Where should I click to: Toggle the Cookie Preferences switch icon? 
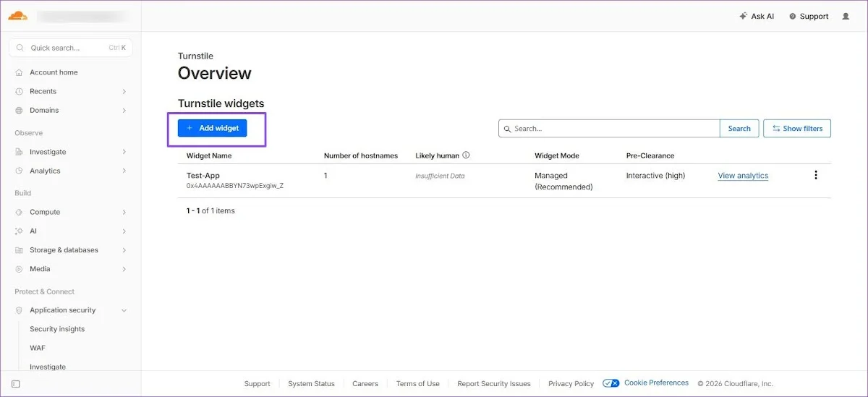[x=611, y=383]
